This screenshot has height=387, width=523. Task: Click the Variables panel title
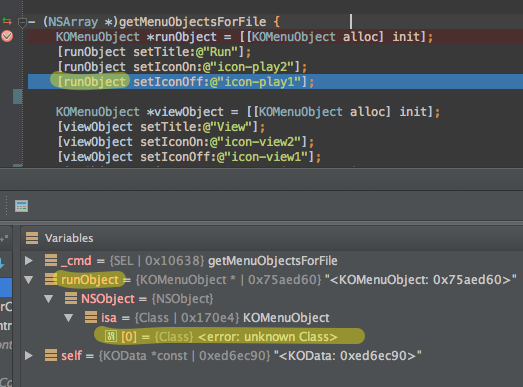(69, 238)
